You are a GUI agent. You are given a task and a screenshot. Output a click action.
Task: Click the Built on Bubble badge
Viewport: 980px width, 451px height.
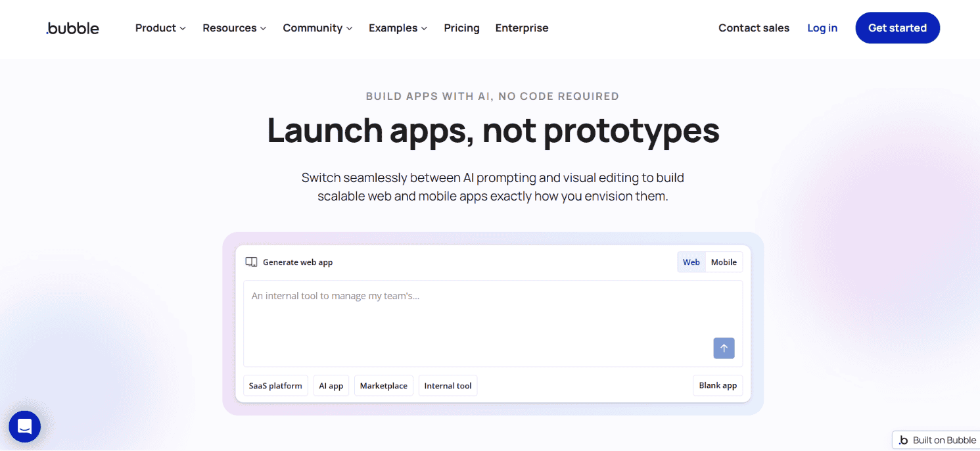[936, 440]
